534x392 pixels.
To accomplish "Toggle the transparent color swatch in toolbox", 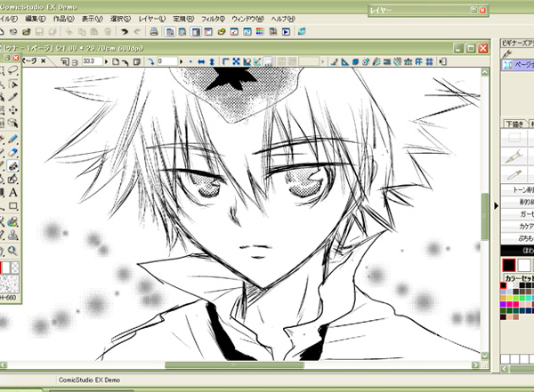I will [x=15, y=268].
